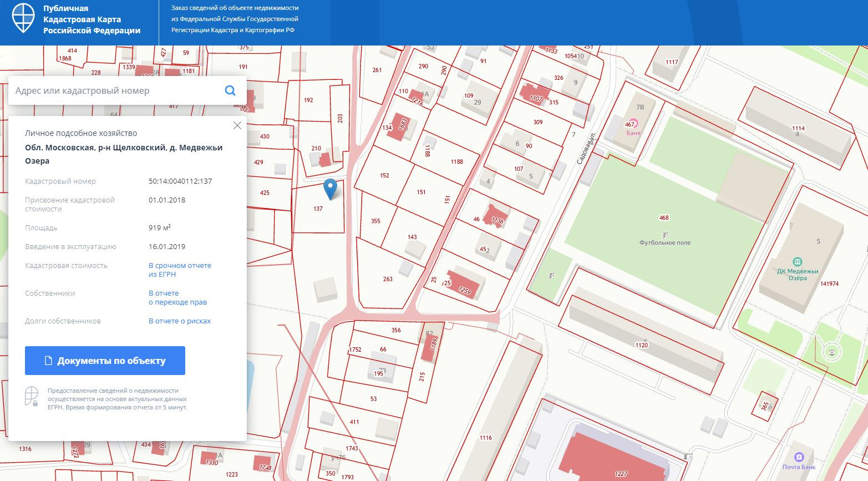
Task: Click land parcel 263 on the map
Action: 388,279
